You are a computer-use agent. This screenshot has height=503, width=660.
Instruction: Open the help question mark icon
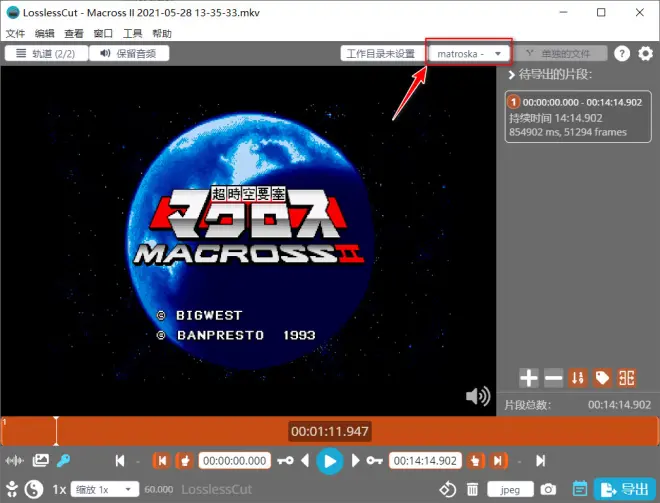point(622,53)
